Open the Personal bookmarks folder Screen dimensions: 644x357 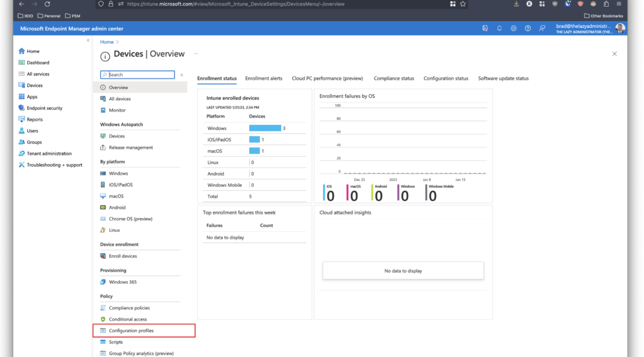49,16
